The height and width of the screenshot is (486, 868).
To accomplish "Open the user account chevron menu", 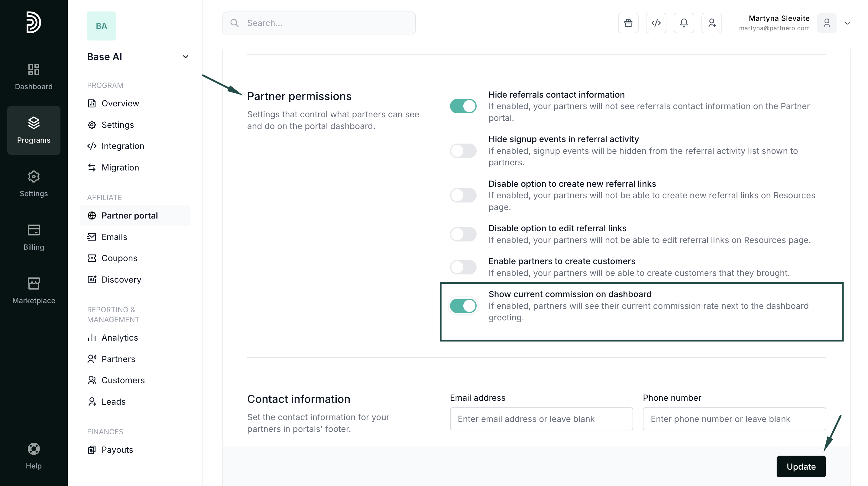I will click(847, 23).
